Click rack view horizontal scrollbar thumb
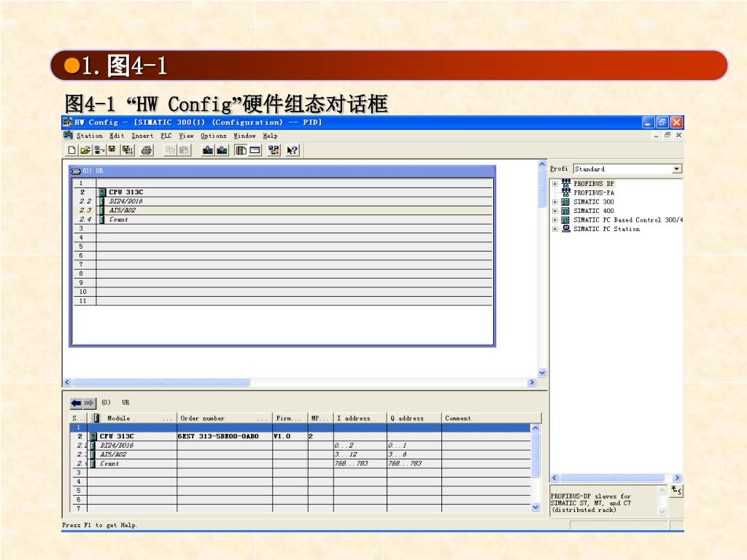The width and height of the screenshot is (747, 560). (161, 382)
